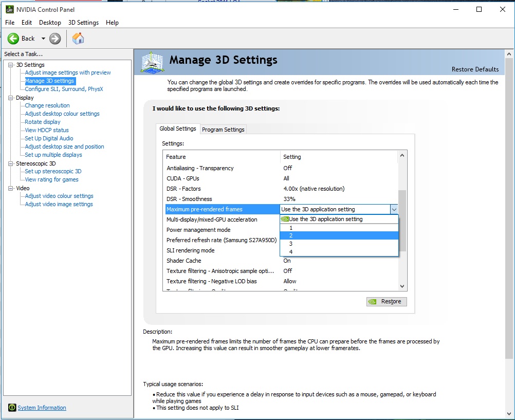Select Manage 3D settings in tree

click(49, 81)
